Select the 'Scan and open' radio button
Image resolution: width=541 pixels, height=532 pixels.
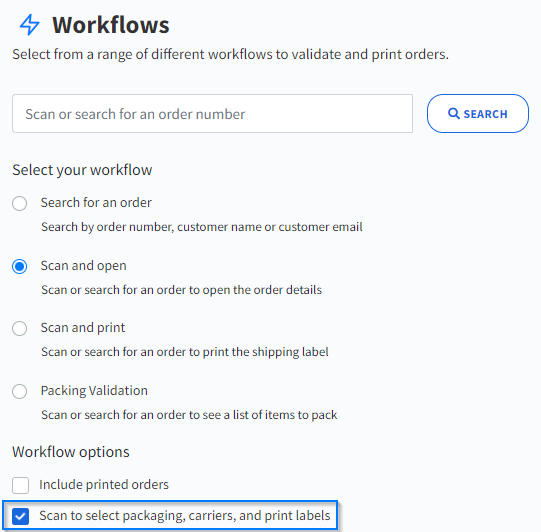click(x=19, y=266)
